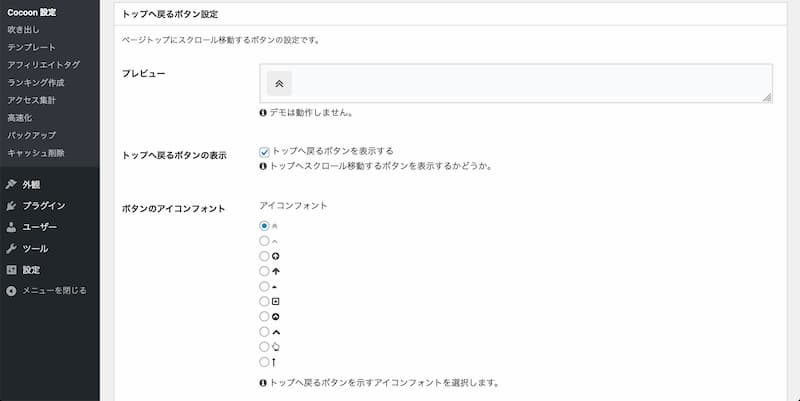Toggle トップへ戻るボタンを表示する checkbox
Screen dimensions: 800x401
[x=264, y=152]
